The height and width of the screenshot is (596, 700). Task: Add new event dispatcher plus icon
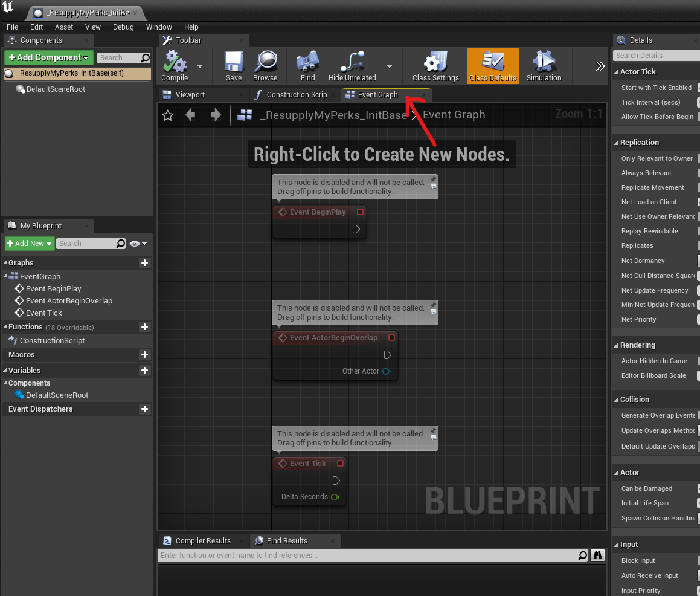(x=144, y=409)
